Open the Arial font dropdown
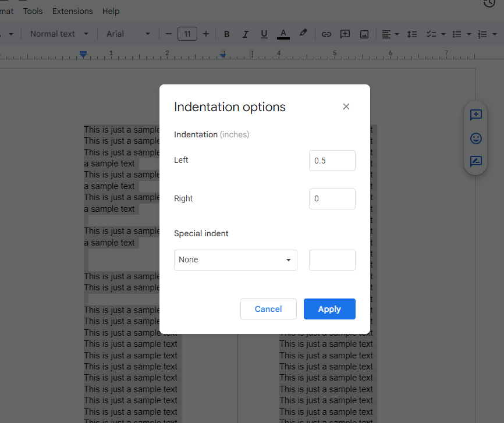This screenshot has width=504, height=423. (128, 34)
